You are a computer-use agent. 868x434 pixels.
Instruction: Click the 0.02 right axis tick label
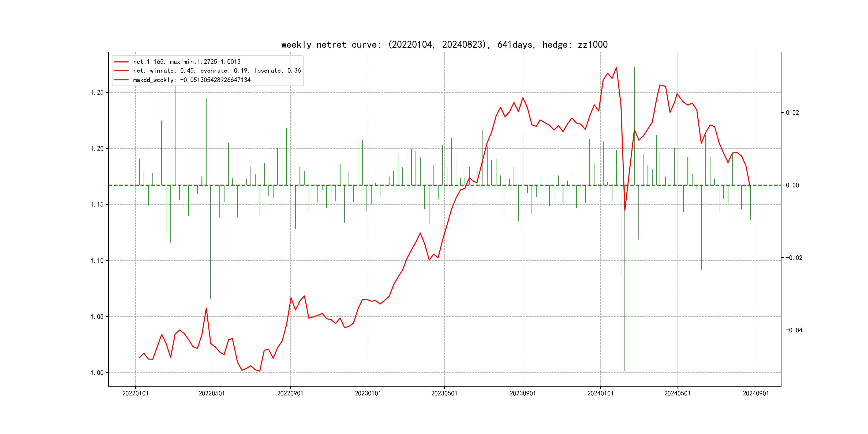point(792,113)
